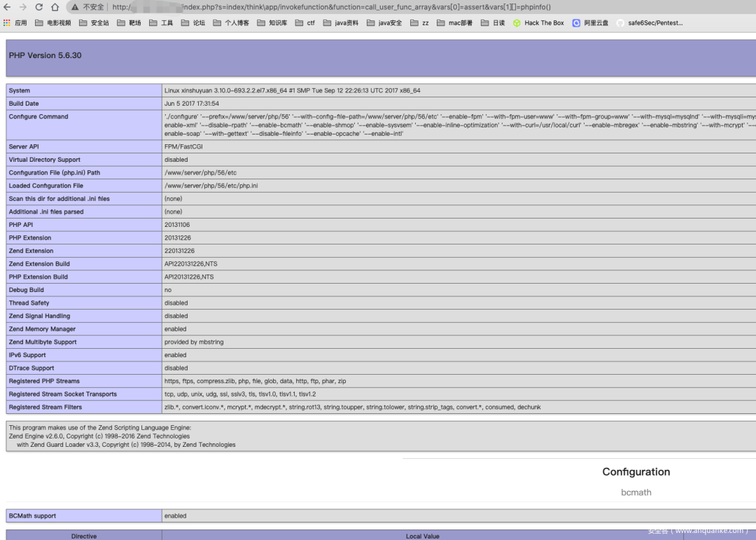
Task: Open the apps grid icon in bookmarks bar
Action: pyautogui.click(x=7, y=22)
